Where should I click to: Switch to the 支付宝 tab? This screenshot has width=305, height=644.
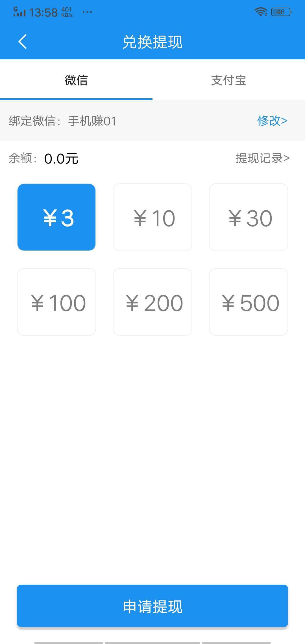(229, 80)
